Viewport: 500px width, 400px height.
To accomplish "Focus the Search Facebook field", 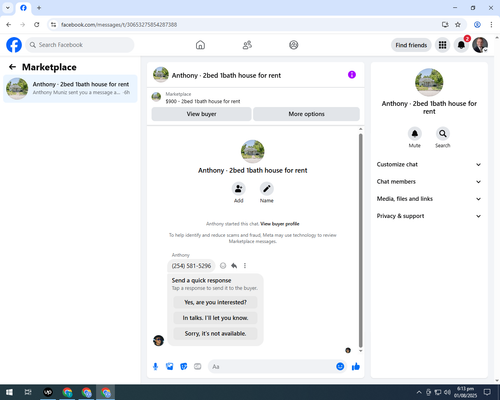I will pos(80,45).
